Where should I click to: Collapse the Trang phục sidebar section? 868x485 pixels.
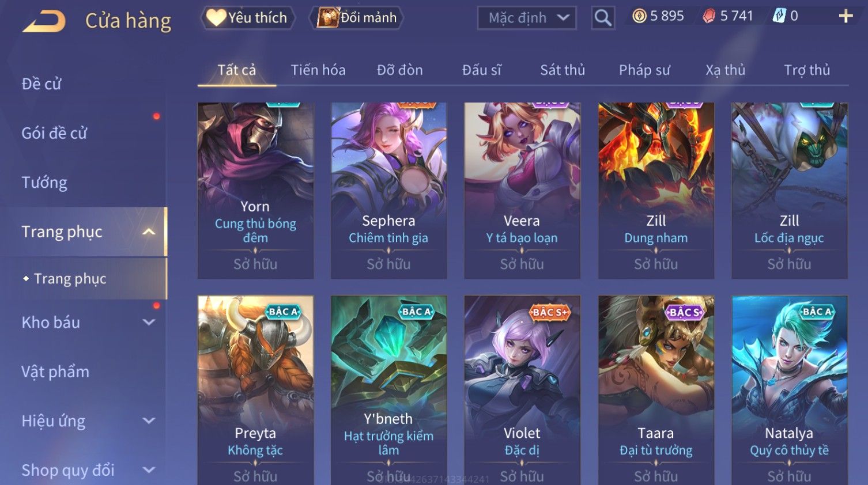[x=149, y=232]
